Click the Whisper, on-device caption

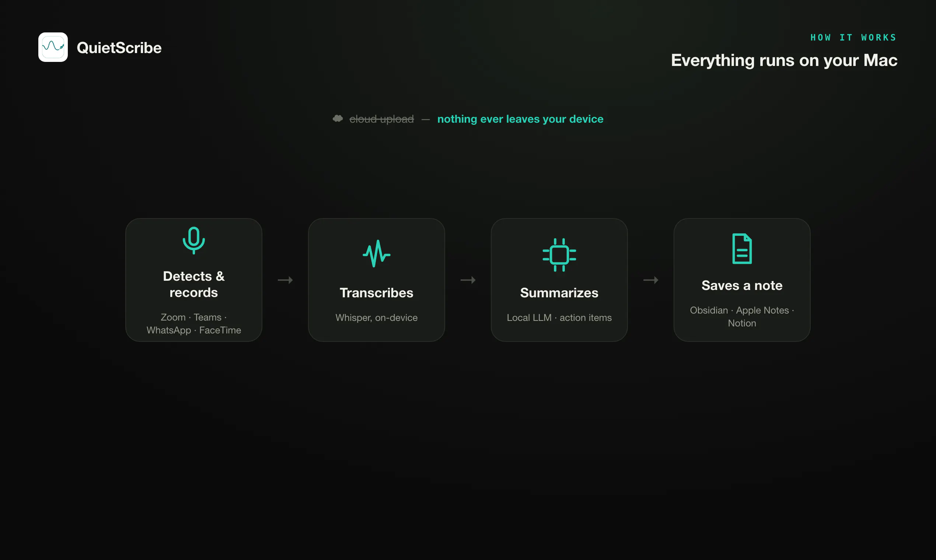pyautogui.click(x=376, y=318)
